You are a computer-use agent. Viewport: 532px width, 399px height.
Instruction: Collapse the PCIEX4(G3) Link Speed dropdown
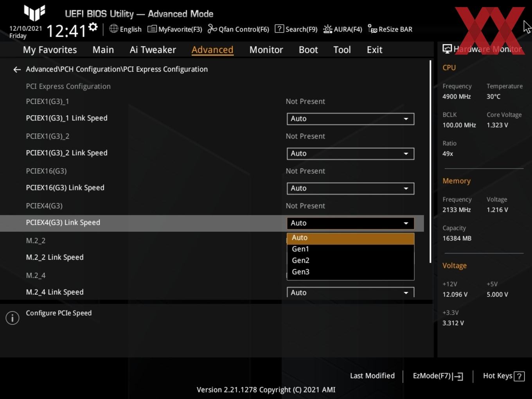click(x=350, y=223)
